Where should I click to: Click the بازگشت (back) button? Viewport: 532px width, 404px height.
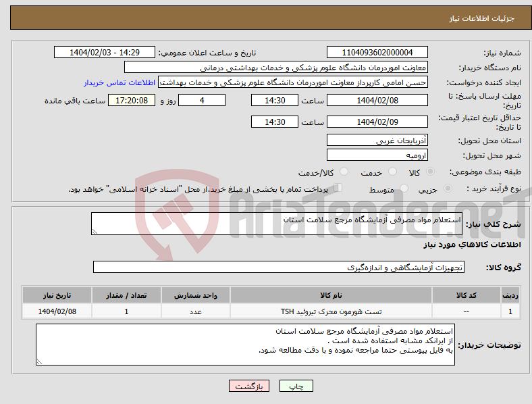(x=249, y=386)
